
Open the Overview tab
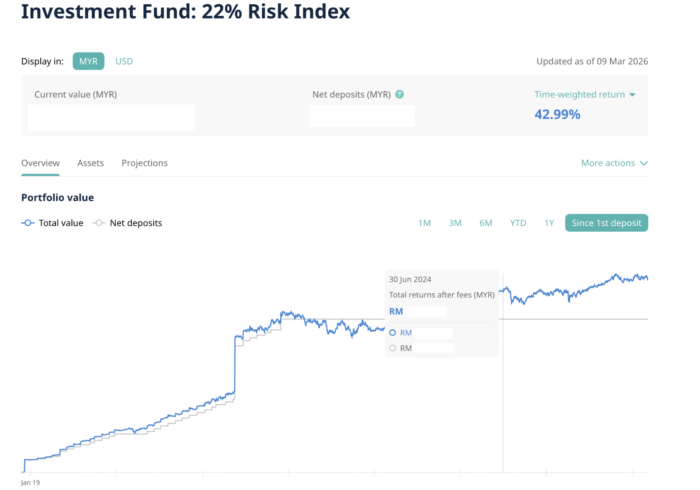click(40, 163)
